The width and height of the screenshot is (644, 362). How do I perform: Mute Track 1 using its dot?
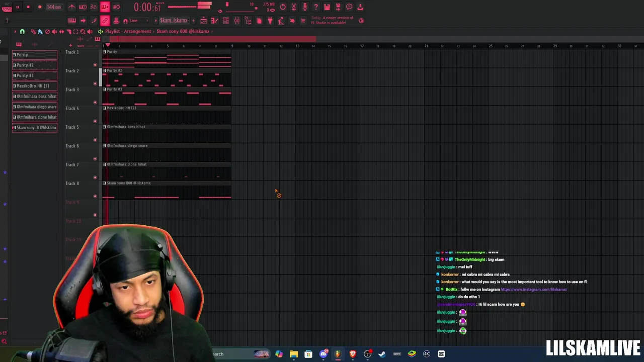tap(95, 65)
